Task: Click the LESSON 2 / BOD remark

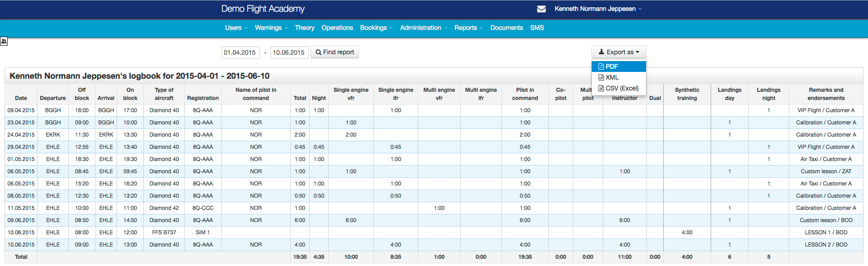Action: point(826,245)
